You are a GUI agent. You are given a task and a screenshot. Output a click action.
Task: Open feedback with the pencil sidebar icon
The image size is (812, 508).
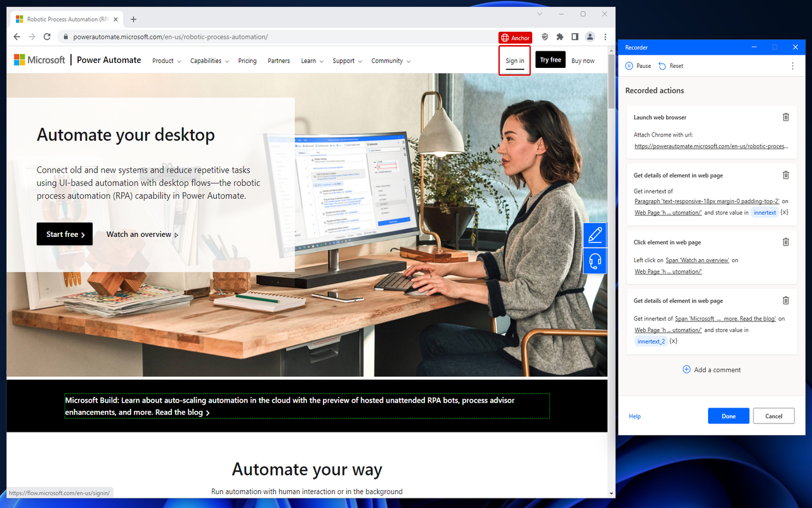594,234
